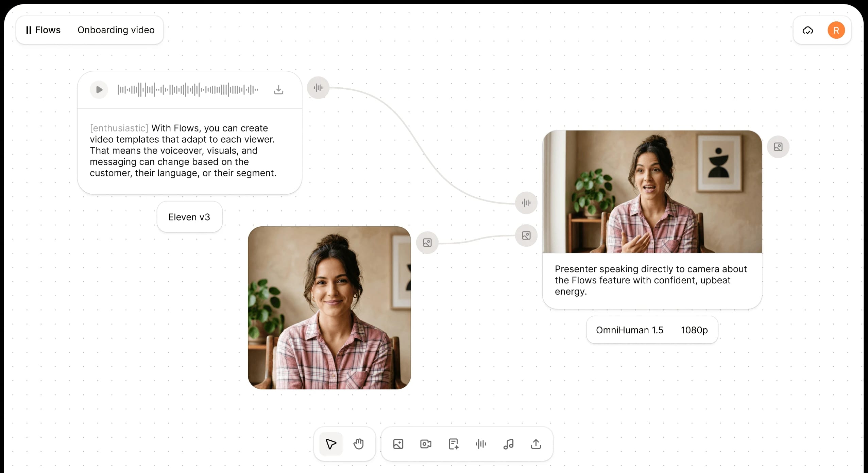Image resolution: width=868 pixels, height=473 pixels.
Task: Select the voiceover audio tool
Action: pyautogui.click(x=480, y=444)
